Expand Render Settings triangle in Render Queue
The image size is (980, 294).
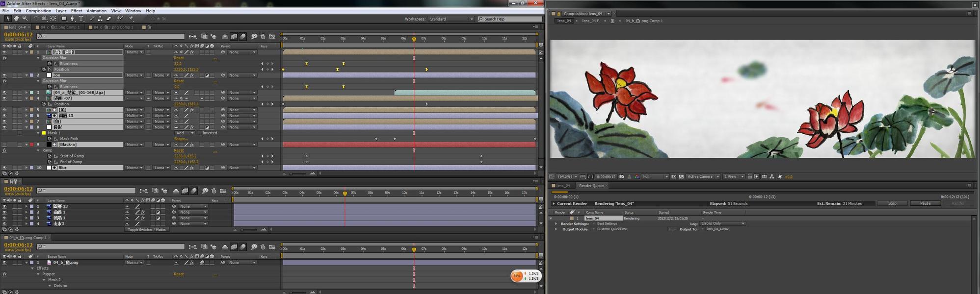(556, 223)
